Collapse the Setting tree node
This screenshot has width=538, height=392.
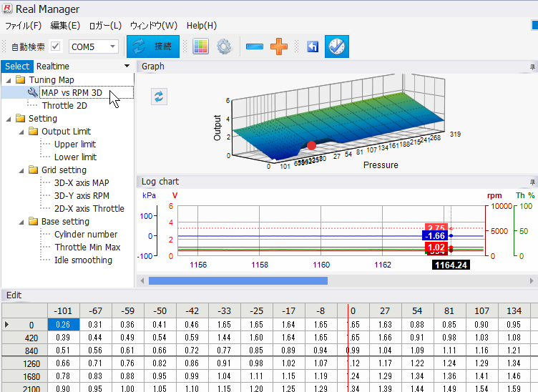[x=9, y=119]
